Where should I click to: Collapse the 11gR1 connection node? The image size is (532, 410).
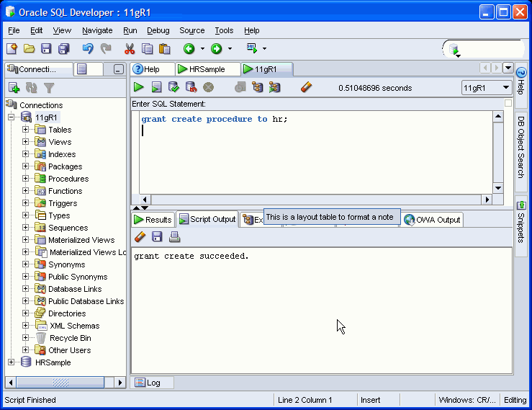tap(11, 117)
